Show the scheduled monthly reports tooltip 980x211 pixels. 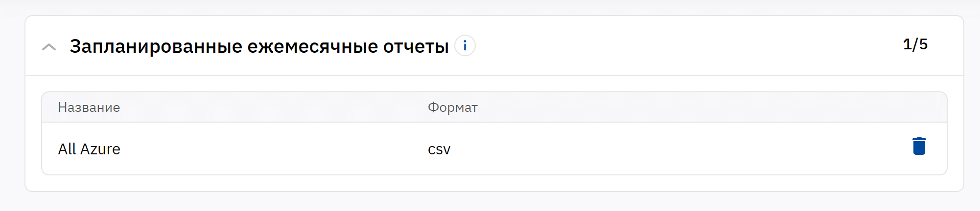click(x=465, y=46)
